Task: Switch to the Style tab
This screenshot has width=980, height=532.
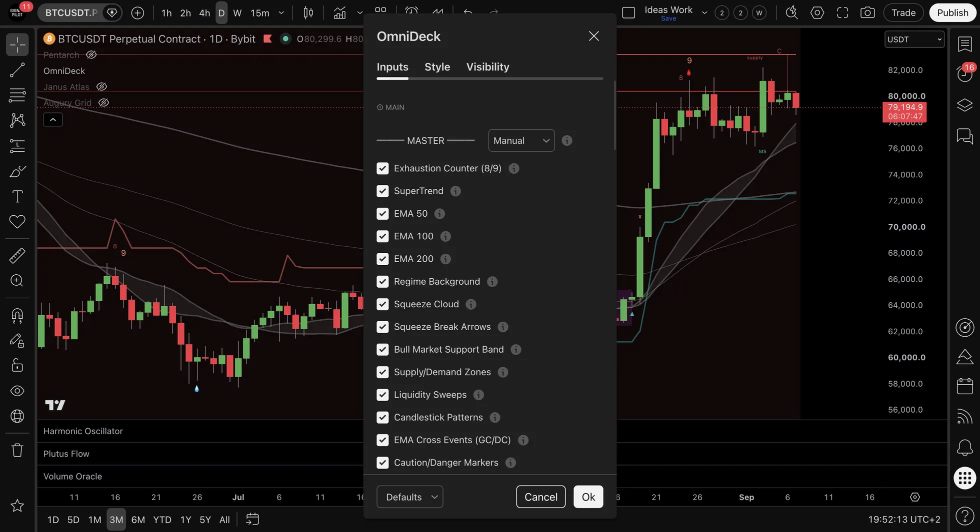Action: 437,67
